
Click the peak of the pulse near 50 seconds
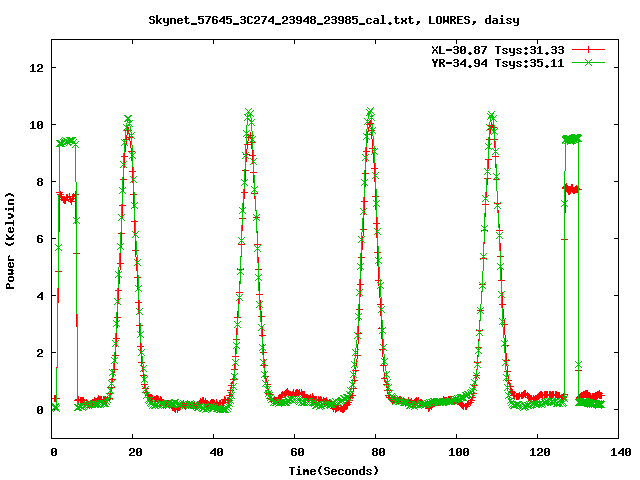[249, 112]
